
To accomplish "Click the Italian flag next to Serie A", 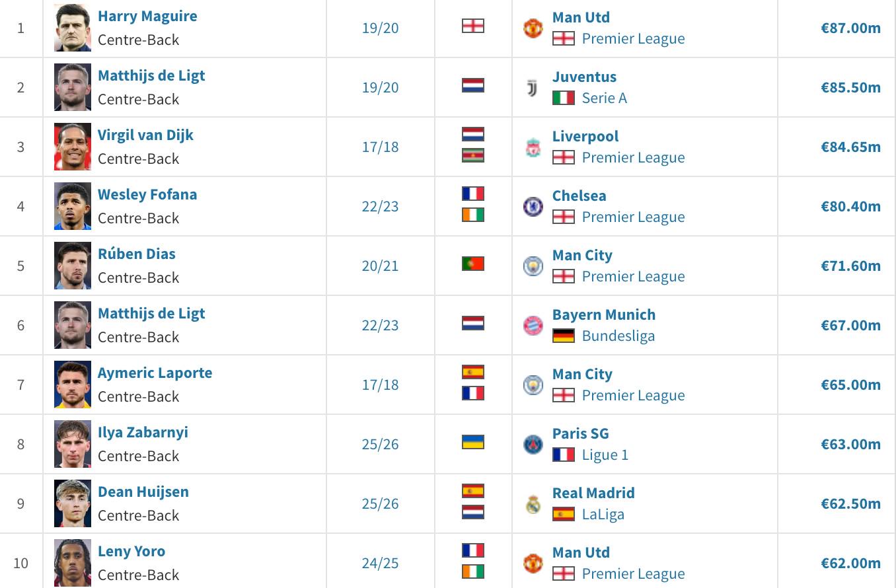I will pos(564,98).
